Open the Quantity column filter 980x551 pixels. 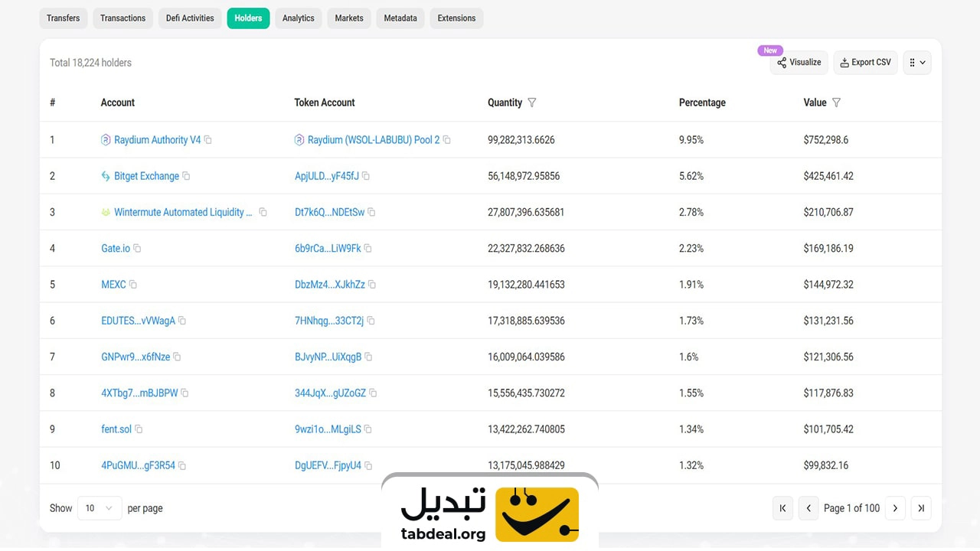coord(532,103)
